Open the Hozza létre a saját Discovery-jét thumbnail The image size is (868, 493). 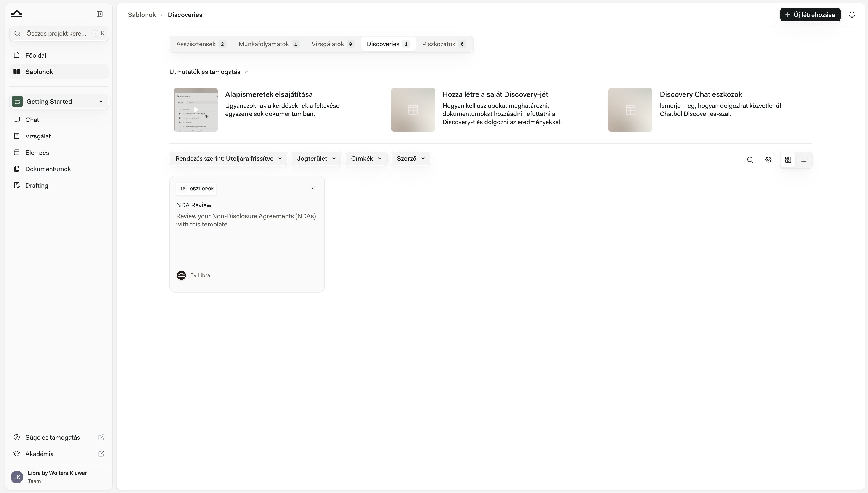413,110
